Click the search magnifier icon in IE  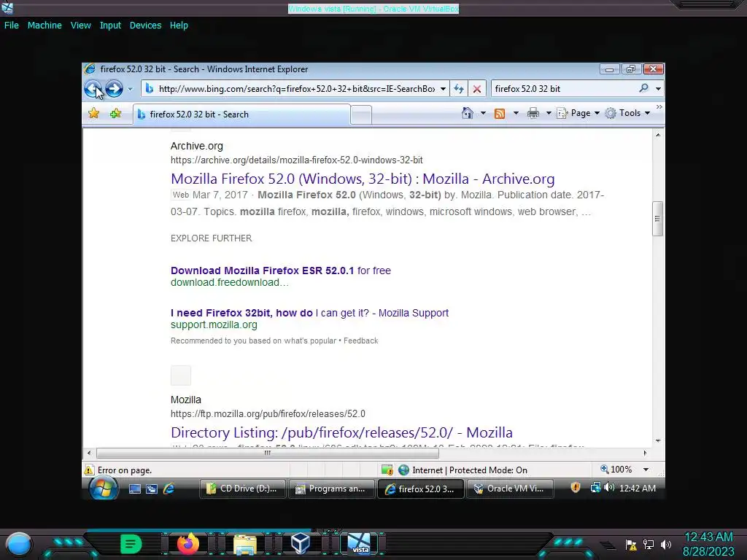643,88
